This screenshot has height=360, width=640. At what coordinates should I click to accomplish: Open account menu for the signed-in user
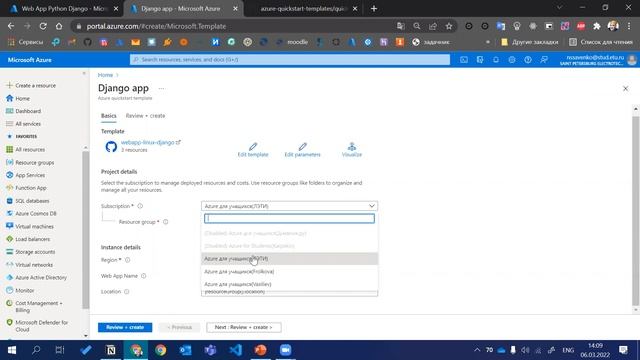[x=598, y=60]
